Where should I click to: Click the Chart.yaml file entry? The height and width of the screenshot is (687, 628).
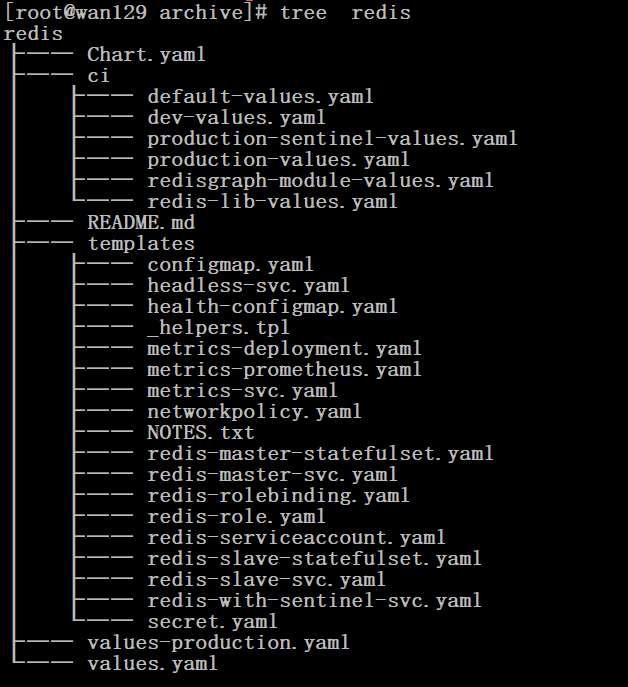pyautogui.click(x=146, y=55)
